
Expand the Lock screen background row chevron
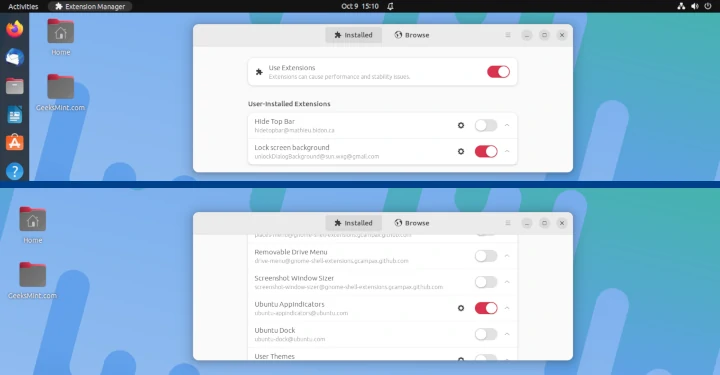pyautogui.click(x=507, y=151)
